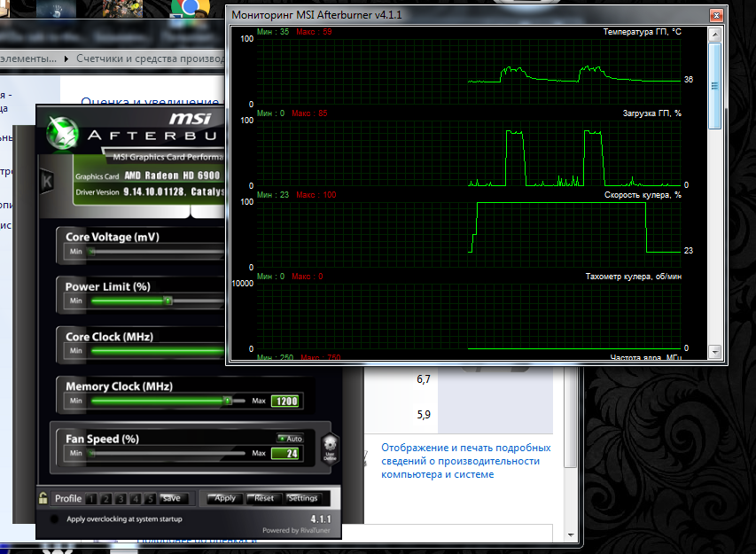Apply the Afterburner settings

pyautogui.click(x=225, y=498)
